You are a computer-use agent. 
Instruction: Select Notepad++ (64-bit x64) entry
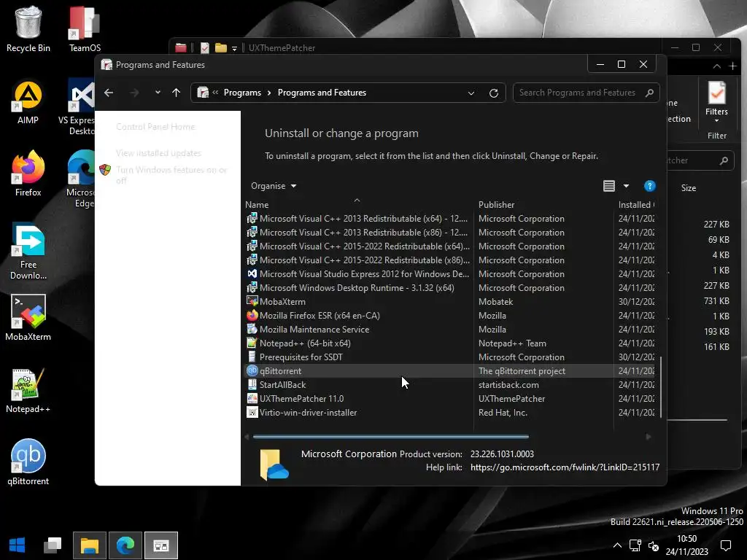pos(449,343)
